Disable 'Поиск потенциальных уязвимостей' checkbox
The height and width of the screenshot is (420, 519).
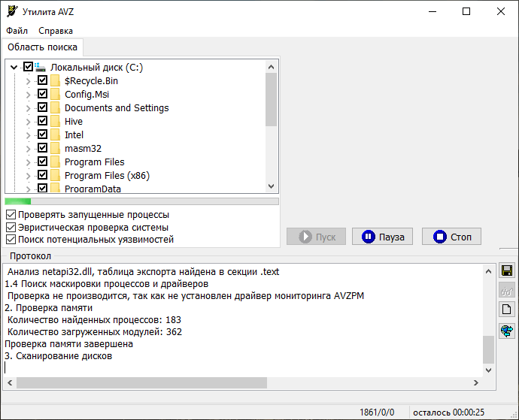(x=11, y=240)
